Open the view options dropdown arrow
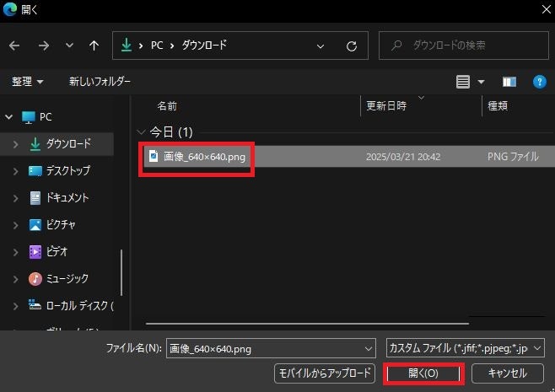The width and height of the screenshot is (555, 392). point(481,82)
